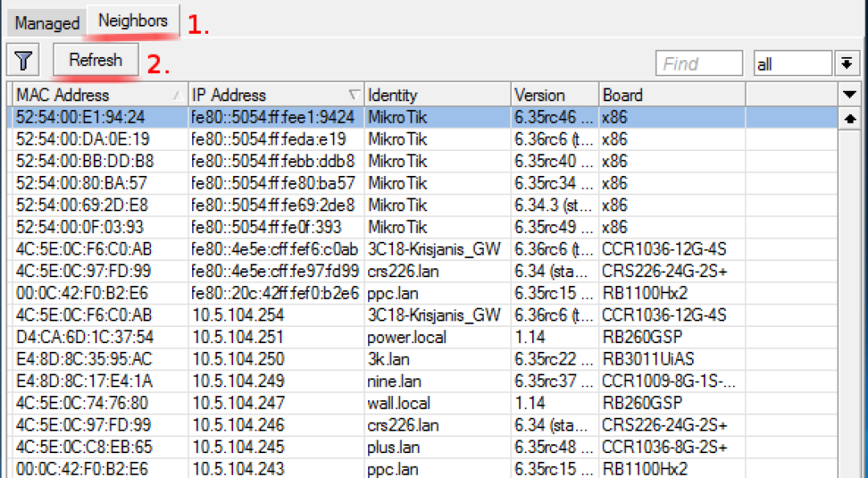Select IP address 10.5.104.254

238,315
